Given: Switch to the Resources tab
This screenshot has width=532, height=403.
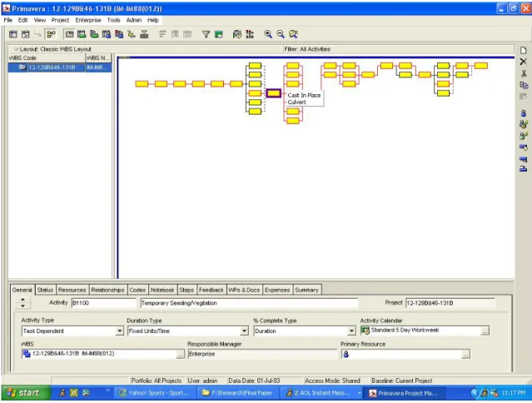Looking at the screenshot, I should tap(72, 290).
